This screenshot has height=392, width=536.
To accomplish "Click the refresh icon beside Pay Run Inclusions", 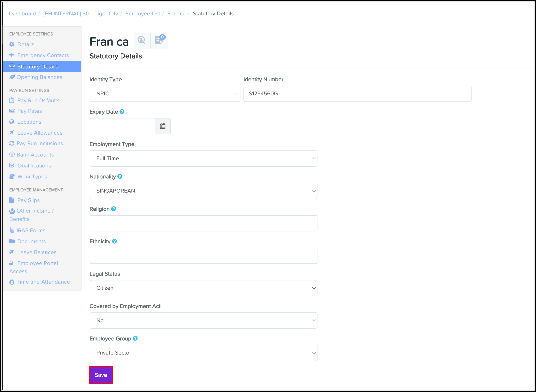I will [x=12, y=143].
